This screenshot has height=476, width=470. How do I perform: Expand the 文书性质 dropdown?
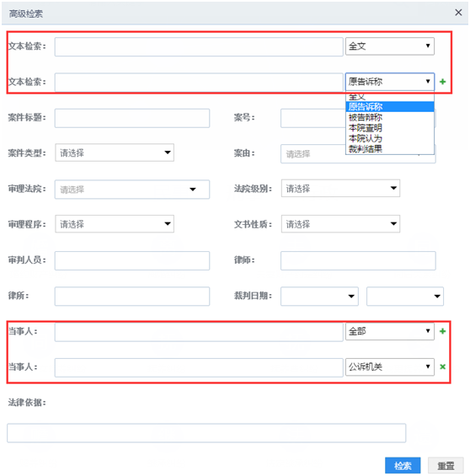pyautogui.click(x=340, y=224)
